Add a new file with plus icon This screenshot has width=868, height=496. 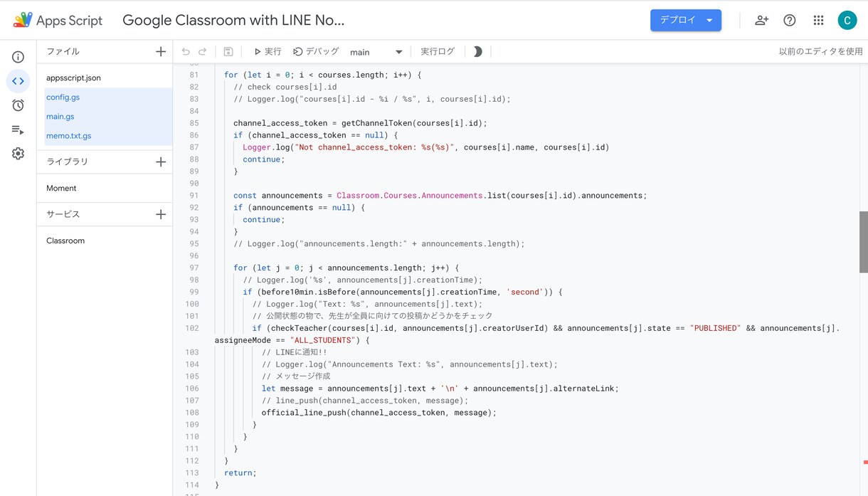click(x=161, y=51)
